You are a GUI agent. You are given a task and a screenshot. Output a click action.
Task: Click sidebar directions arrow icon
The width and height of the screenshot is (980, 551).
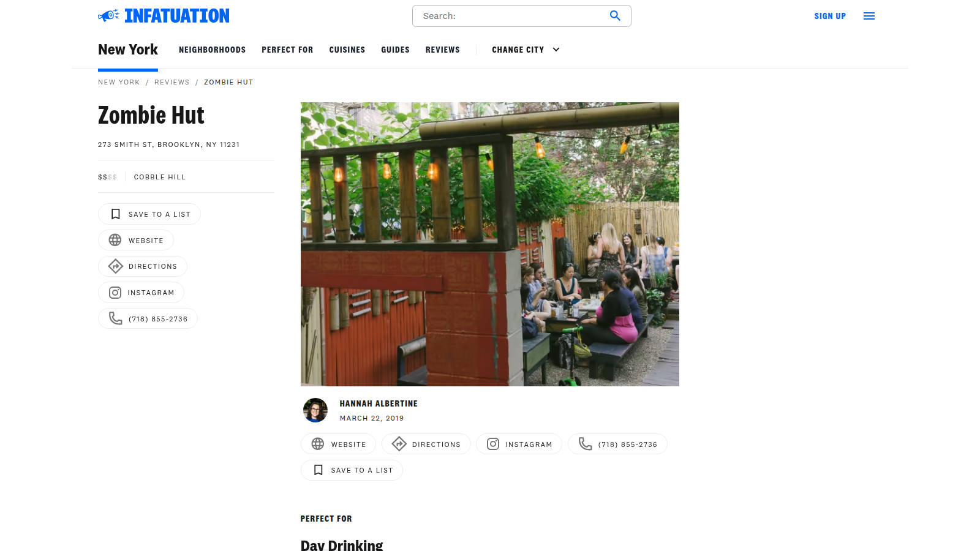(115, 266)
